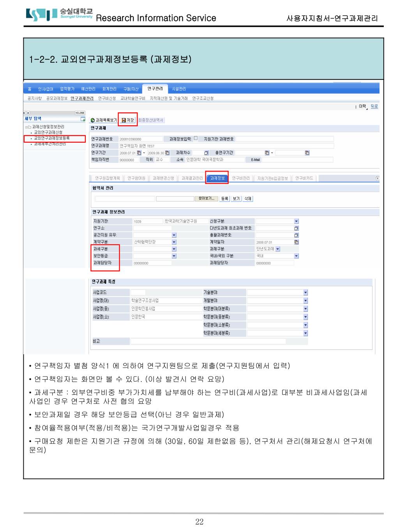The image size is (399, 532).
Task: Open the 시설관리 top menu
Action: (179, 89)
